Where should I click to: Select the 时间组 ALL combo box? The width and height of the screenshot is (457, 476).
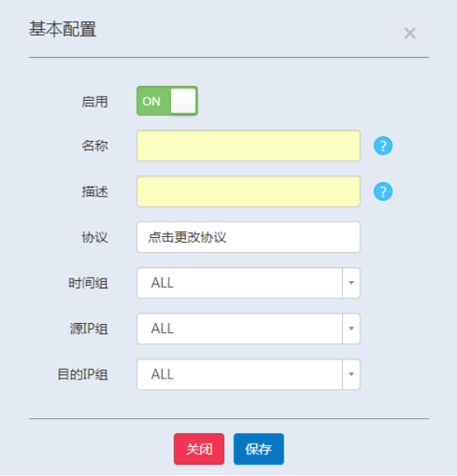(x=249, y=283)
